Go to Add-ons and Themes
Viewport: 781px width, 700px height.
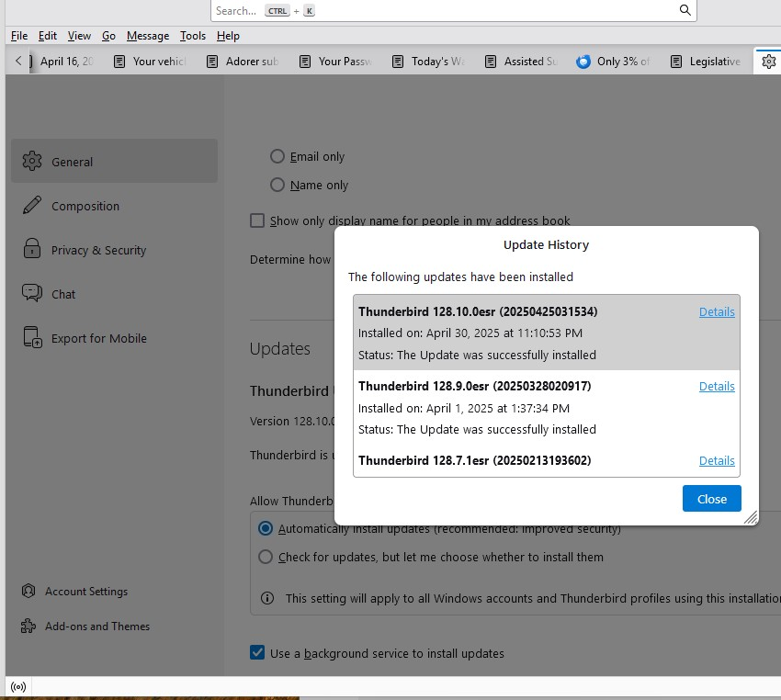click(x=85, y=626)
